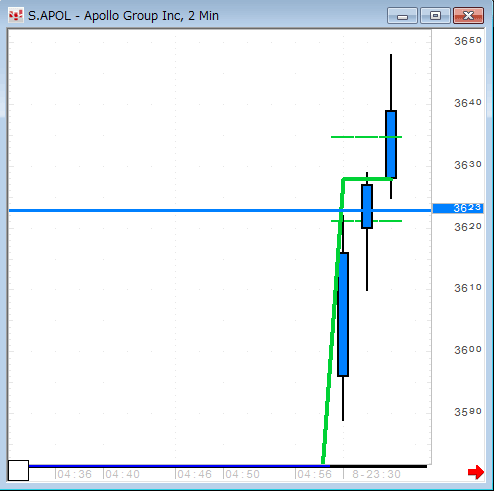Click the 04:56 time axis label

pos(314,474)
